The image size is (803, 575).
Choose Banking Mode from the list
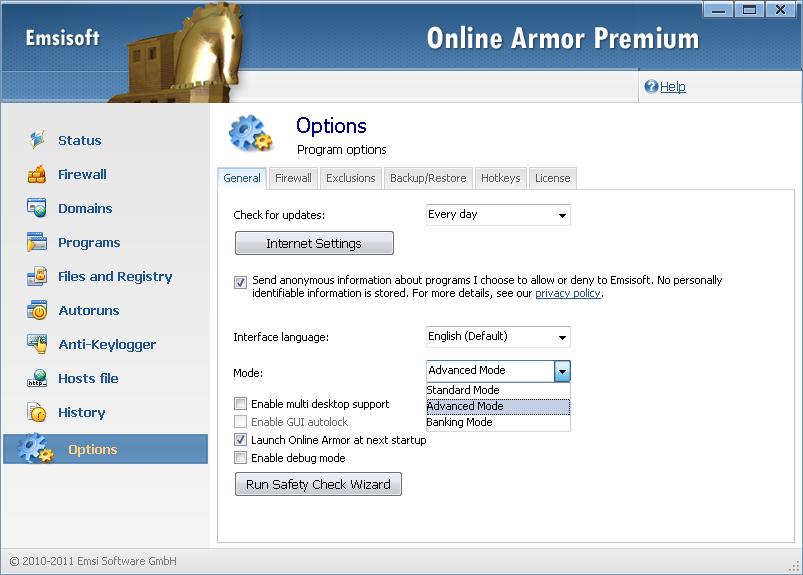(x=498, y=422)
